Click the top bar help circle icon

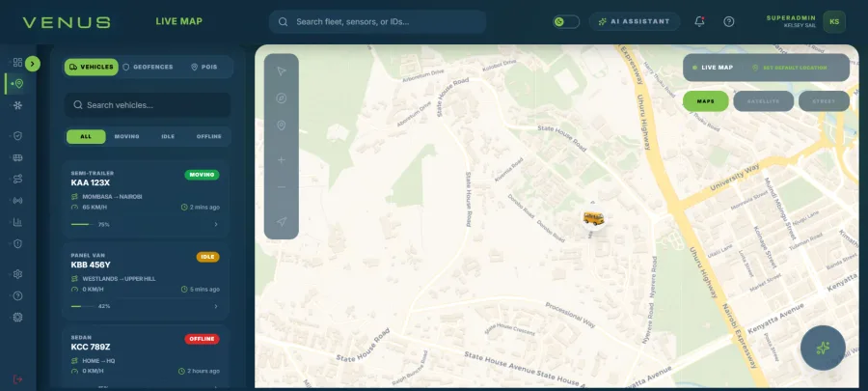(729, 21)
